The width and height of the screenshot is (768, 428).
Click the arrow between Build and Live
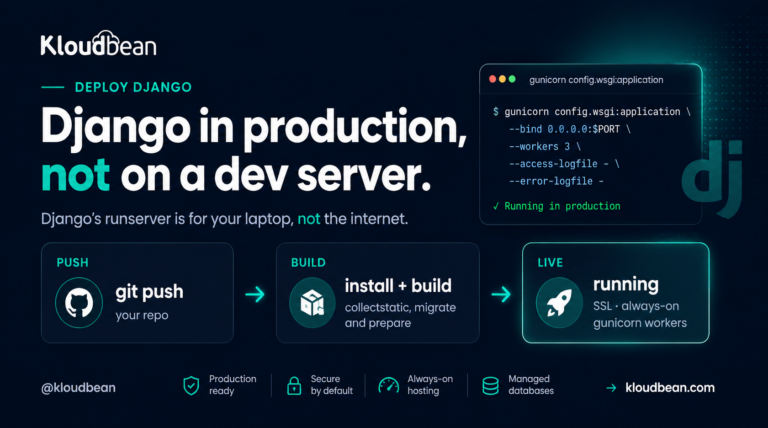click(501, 294)
